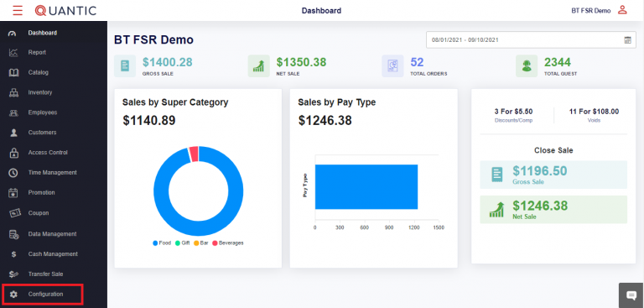Click the Promotion calendar-star icon
The height and width of the screenshot is (308, 644).
(x=13, y=193)
